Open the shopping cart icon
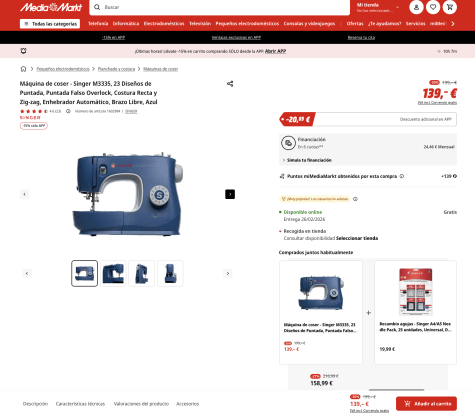This screenshot has height=414, width=475. (450, 7)
